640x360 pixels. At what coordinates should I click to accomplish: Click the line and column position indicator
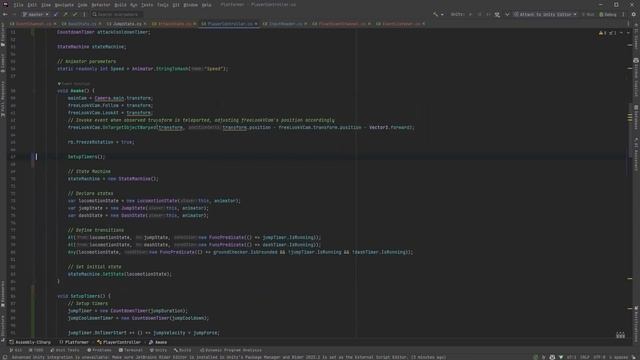coord(571,357)
